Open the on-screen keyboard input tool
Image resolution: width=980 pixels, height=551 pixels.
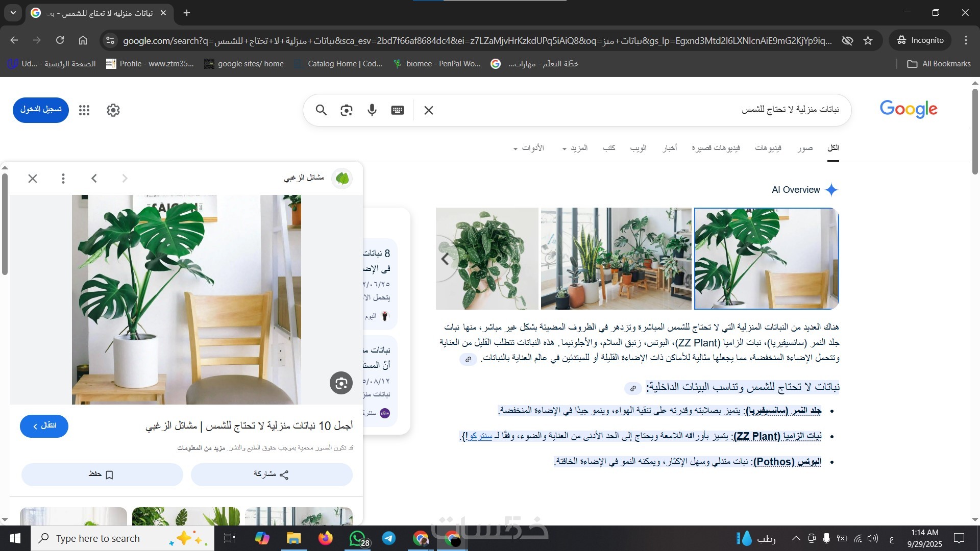[398, 110]
